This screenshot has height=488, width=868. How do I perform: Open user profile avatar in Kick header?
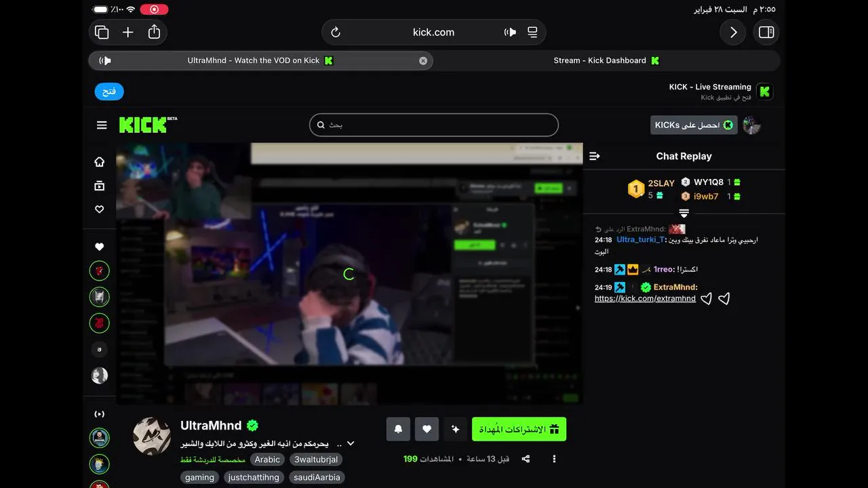(751, 125)
